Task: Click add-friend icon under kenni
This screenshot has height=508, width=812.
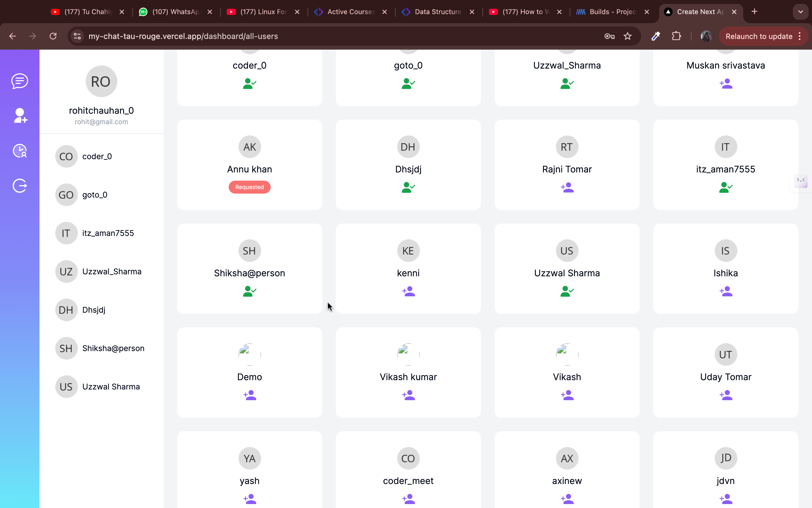Action: [408, 291]
